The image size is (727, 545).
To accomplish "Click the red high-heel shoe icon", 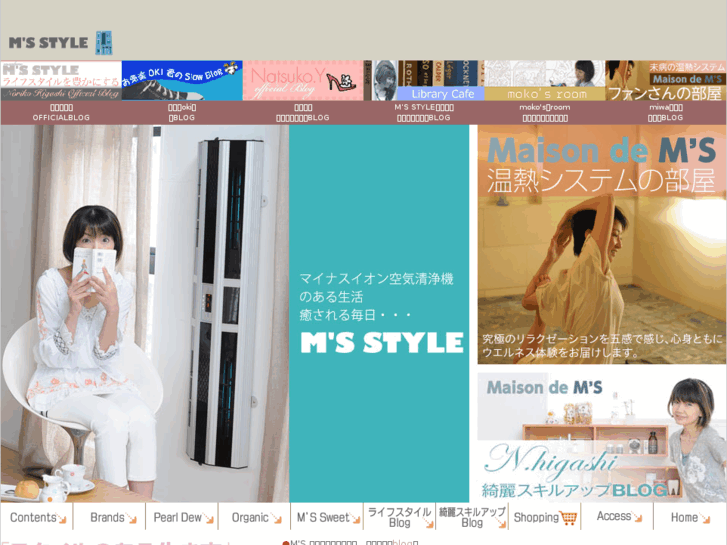I will [341, 81].
